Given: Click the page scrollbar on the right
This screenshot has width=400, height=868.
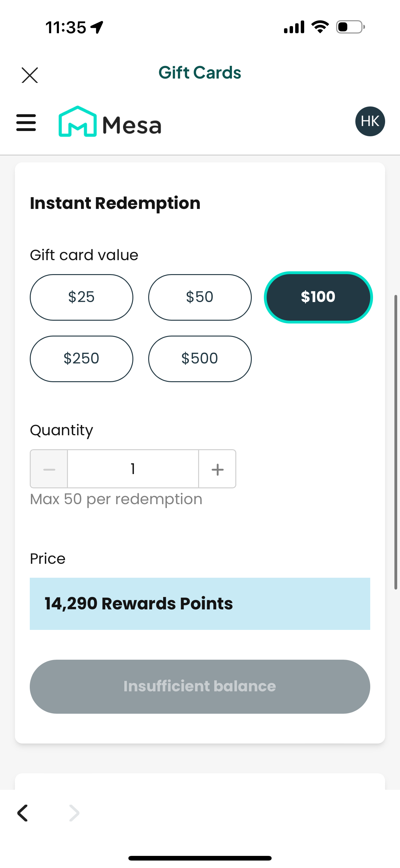Looking at the screenshot, I should coord(396,442).
